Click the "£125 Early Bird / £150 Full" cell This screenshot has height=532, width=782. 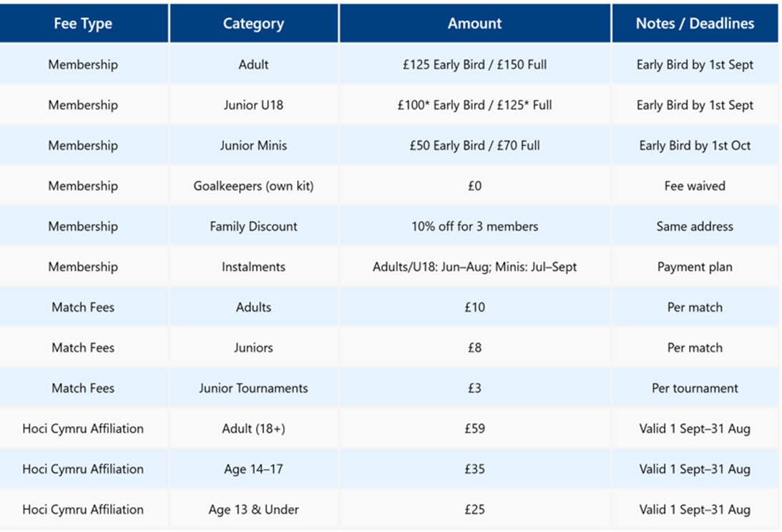[x=474, y=64]
